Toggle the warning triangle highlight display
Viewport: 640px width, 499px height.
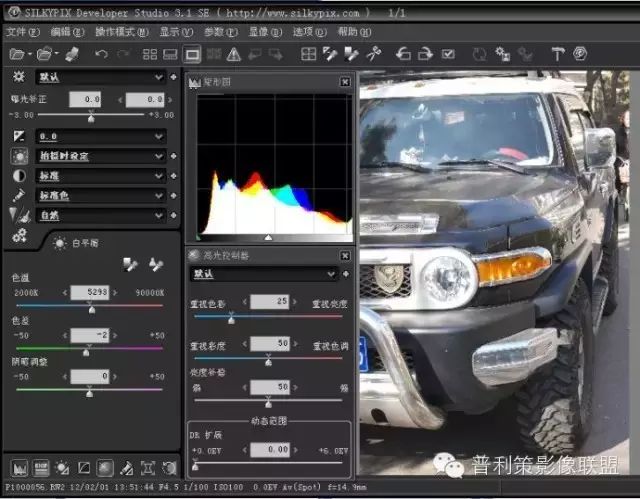[233, 54]
